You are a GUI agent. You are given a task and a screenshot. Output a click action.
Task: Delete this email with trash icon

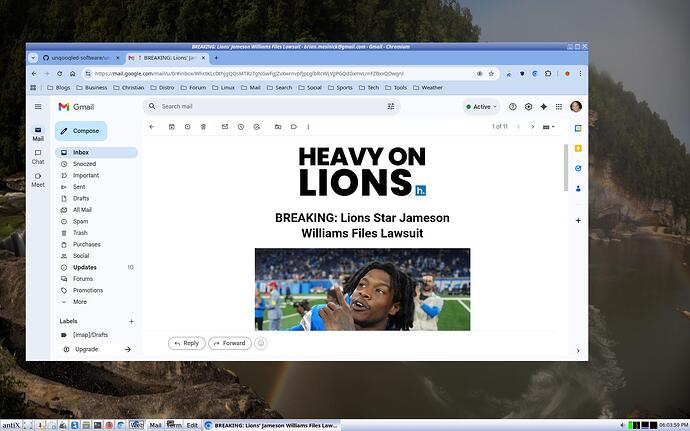[203, 127]
